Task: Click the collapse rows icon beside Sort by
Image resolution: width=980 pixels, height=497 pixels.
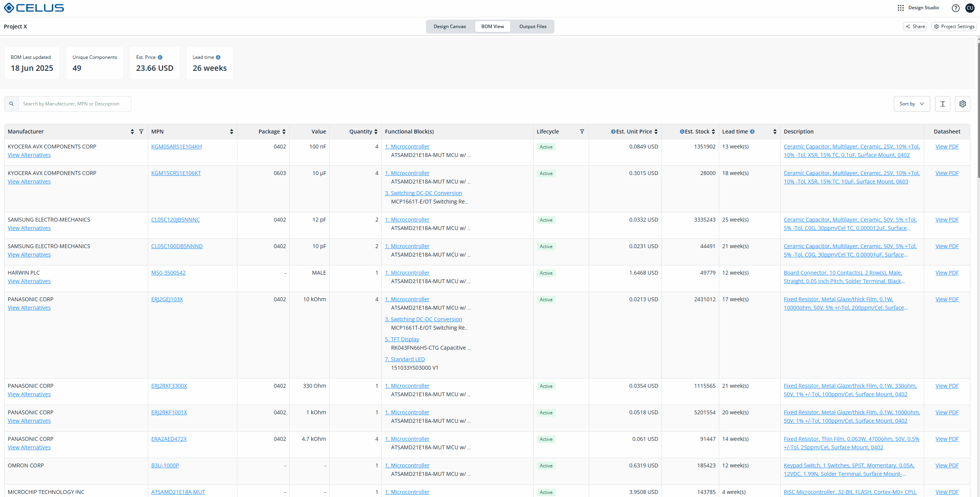Action: pos(943,104)
